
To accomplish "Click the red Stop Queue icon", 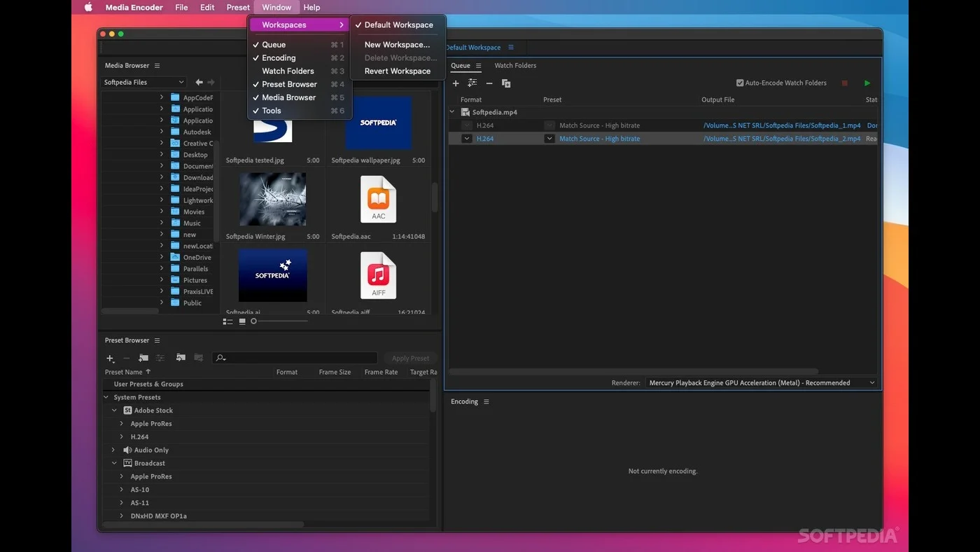I will [x=845, y=83].
